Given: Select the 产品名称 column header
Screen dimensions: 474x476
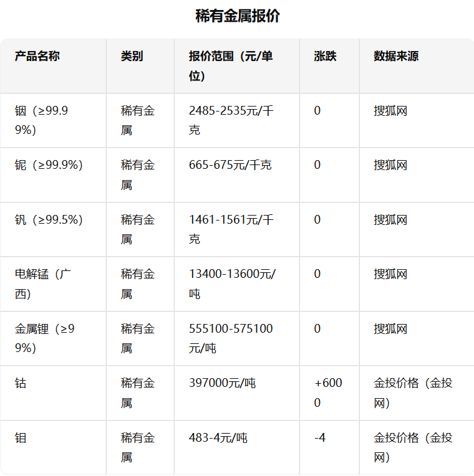Looking at the screenshot, I should pos(37,56).
